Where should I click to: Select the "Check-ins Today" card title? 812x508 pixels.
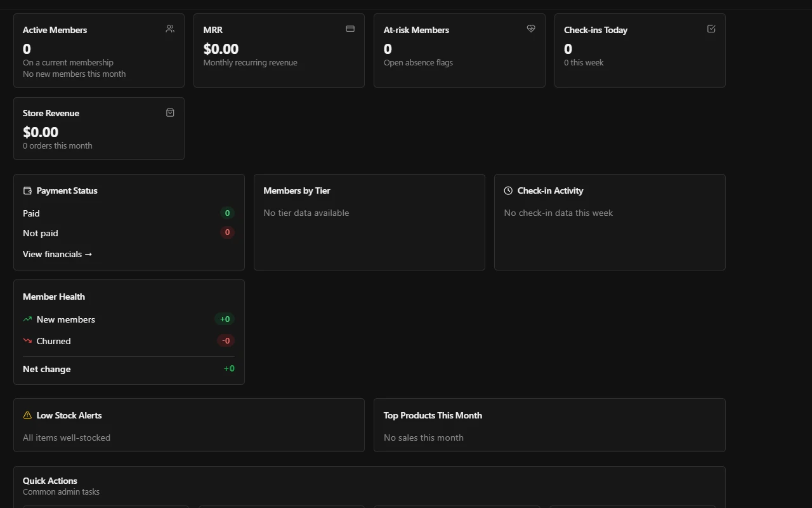[x=596, y=30]
